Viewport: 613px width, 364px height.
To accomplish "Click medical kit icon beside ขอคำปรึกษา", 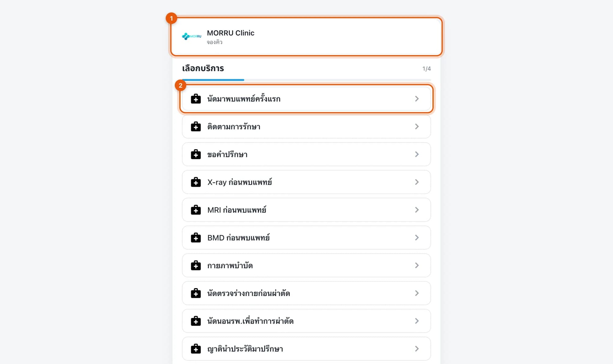I will [196, 154].
